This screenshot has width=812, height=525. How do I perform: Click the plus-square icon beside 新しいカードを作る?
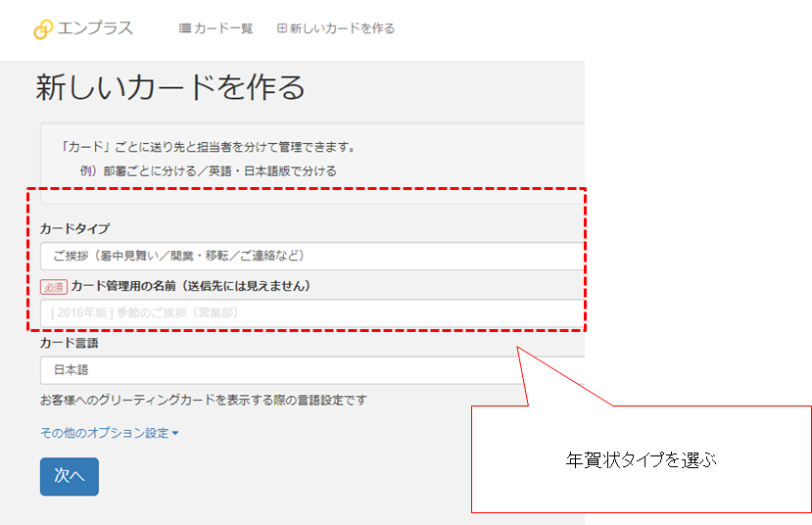(282, 28)
